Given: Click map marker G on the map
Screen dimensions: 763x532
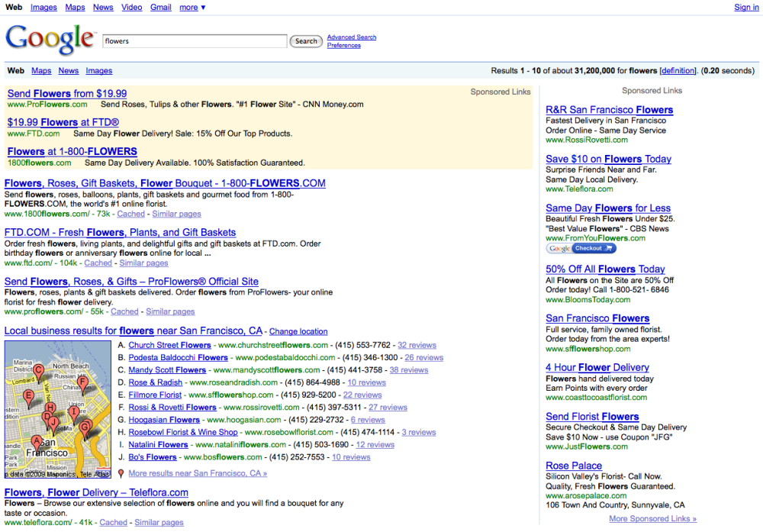Looking at the screenshot, I should coord(85,429).
